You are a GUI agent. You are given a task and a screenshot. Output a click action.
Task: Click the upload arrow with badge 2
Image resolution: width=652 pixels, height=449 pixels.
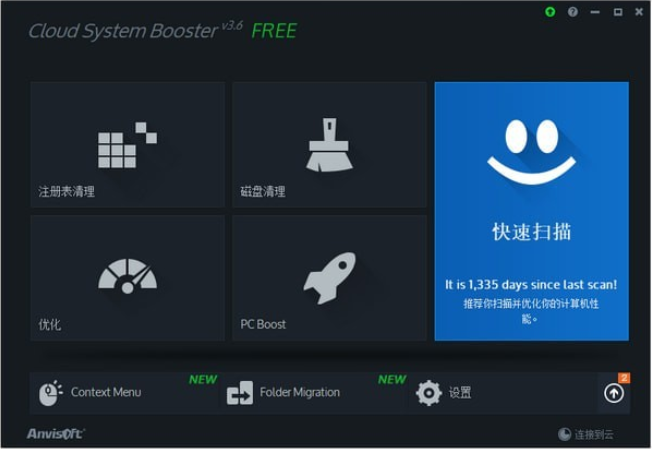click(x=614, y=393)
